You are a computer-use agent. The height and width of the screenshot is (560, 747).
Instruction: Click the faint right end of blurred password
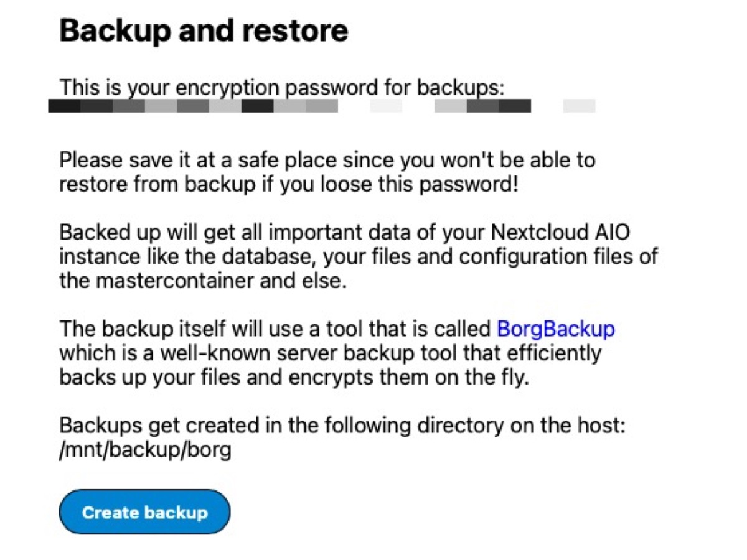tap(579, 106)
